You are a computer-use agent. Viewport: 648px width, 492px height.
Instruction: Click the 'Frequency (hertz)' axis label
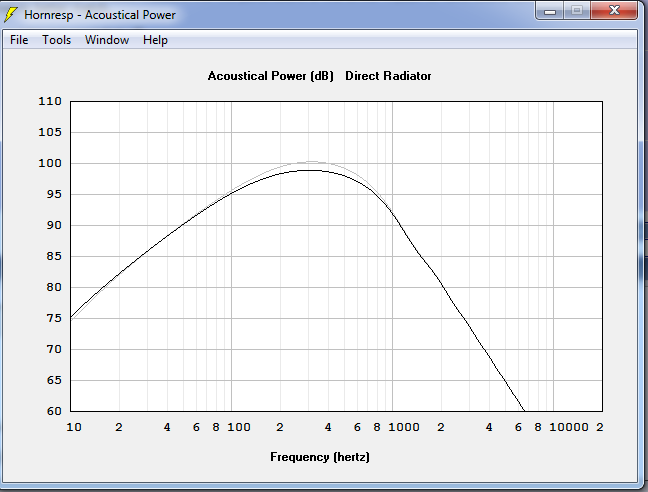tap(320, 457)
